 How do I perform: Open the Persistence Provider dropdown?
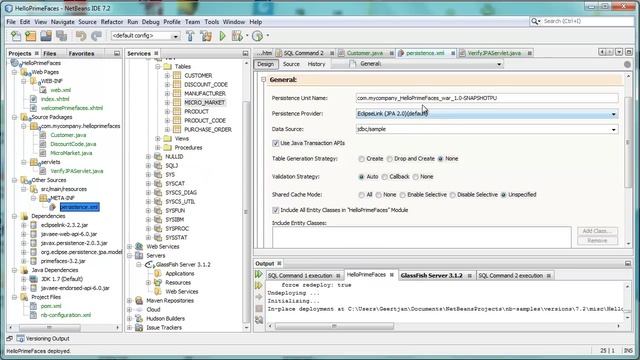point(613,114)
